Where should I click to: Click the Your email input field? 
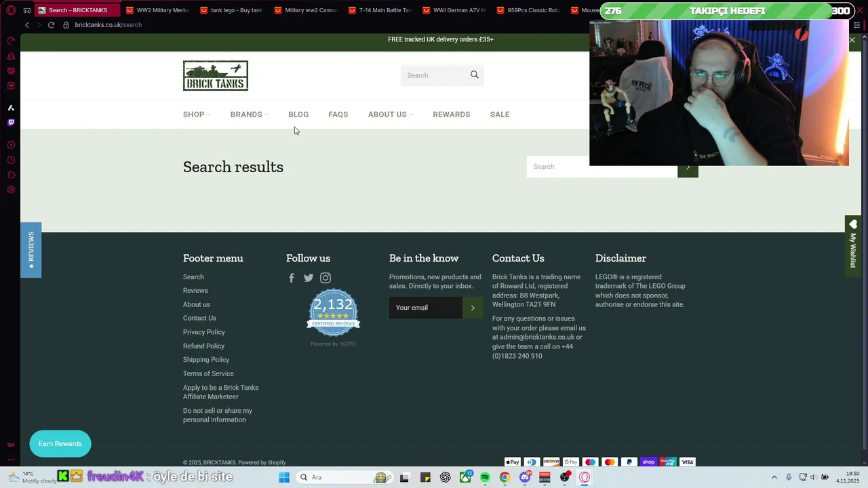tap(426, 308)
